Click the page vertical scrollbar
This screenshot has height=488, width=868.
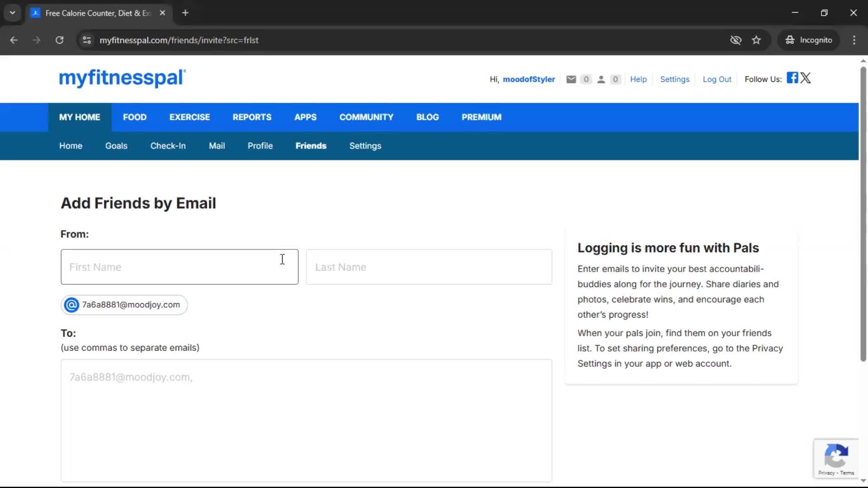pos(863,214)
